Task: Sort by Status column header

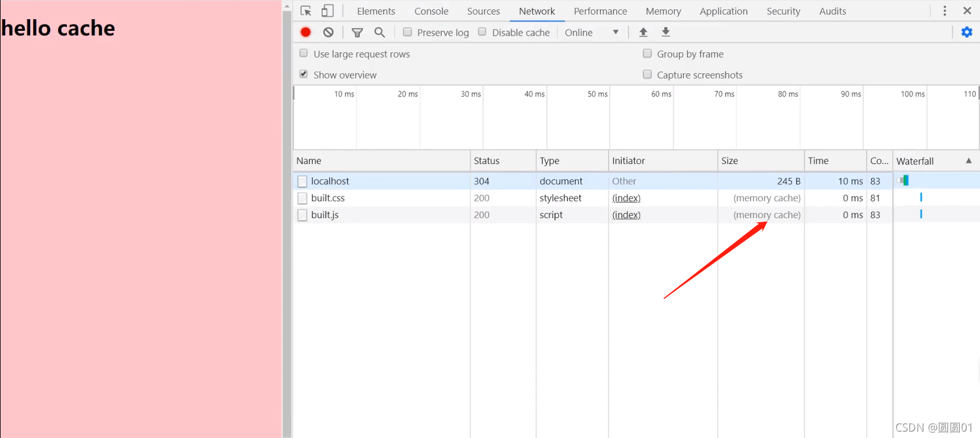Action: click(503, 161)
